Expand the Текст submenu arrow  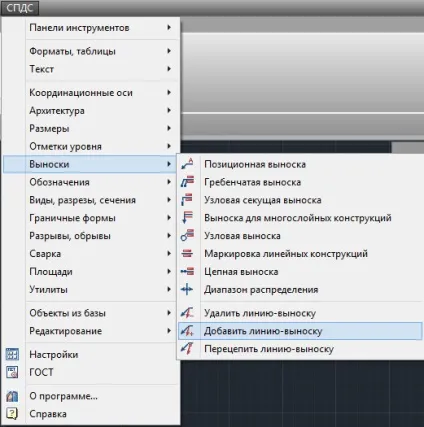pyautogui.click(x=169, y=69)
